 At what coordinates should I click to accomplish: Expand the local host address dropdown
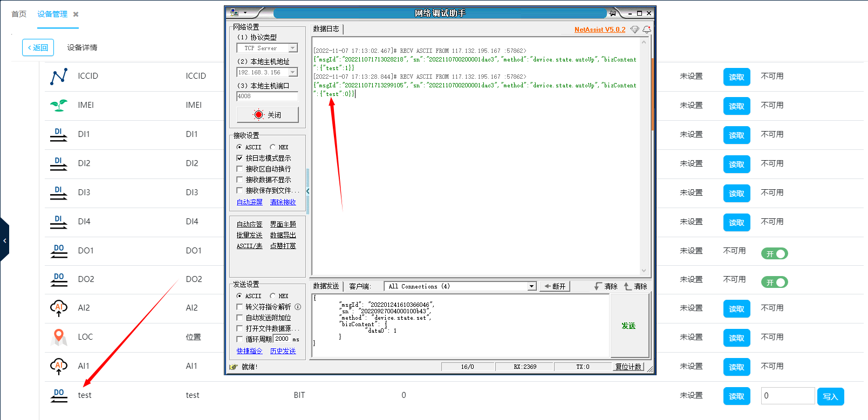(x=293, y=72)
